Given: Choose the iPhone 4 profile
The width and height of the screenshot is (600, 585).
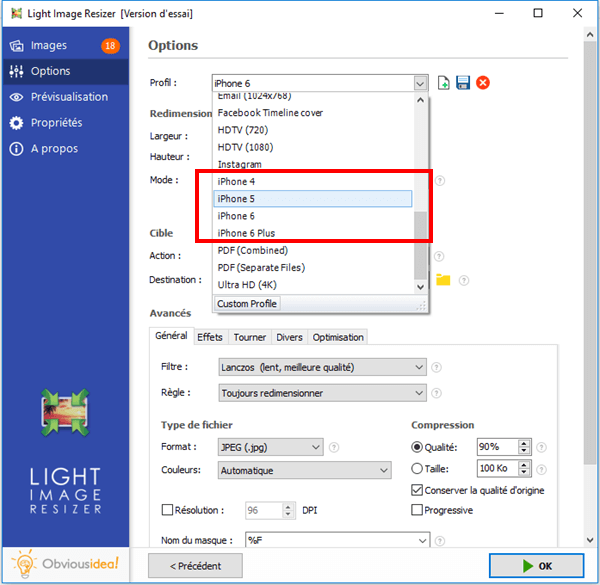Looking at the screenshot, I should tap(313, 182).
